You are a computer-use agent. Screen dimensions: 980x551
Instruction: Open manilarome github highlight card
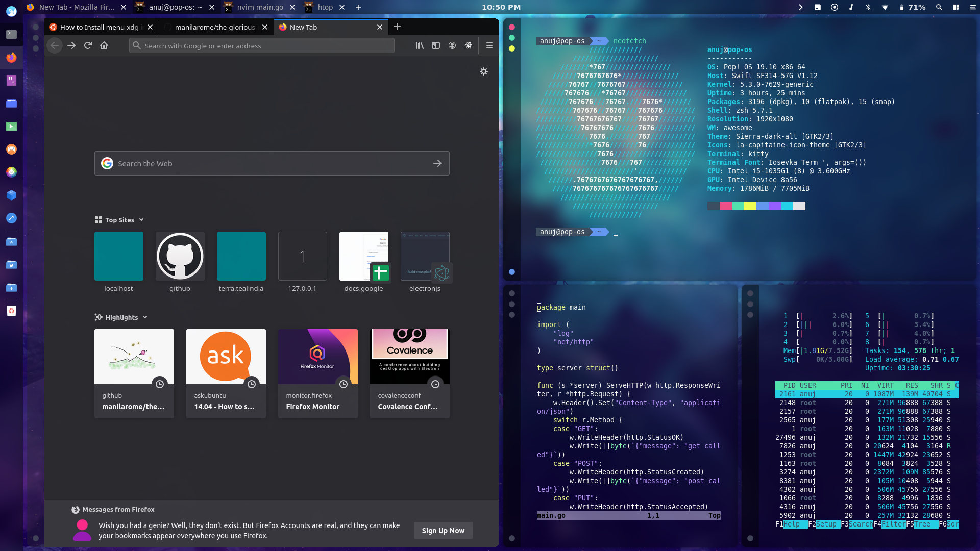point(134,373)
